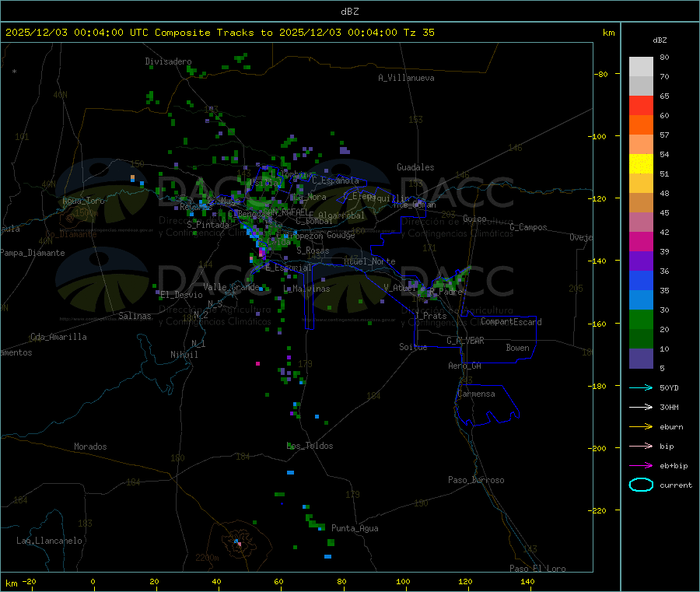Viewport: 700px width, 592px height.
Task: Click the J_Prats map label
Action: pyautogui.click(x=430, y=316)
